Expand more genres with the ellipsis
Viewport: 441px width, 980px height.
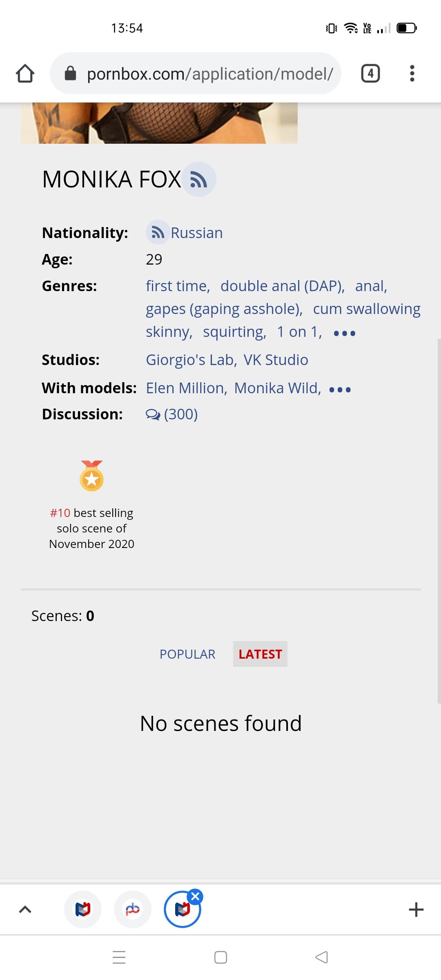click(345, 333)
